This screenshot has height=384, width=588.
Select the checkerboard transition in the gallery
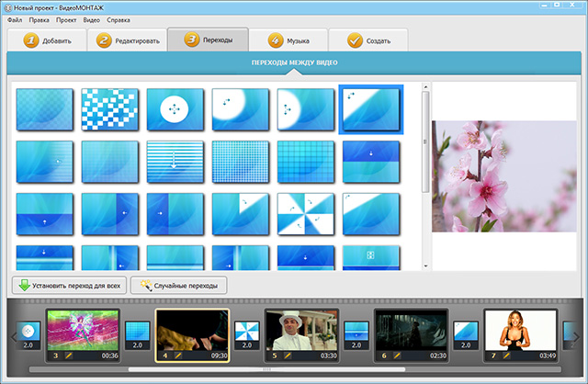(109, 110)
